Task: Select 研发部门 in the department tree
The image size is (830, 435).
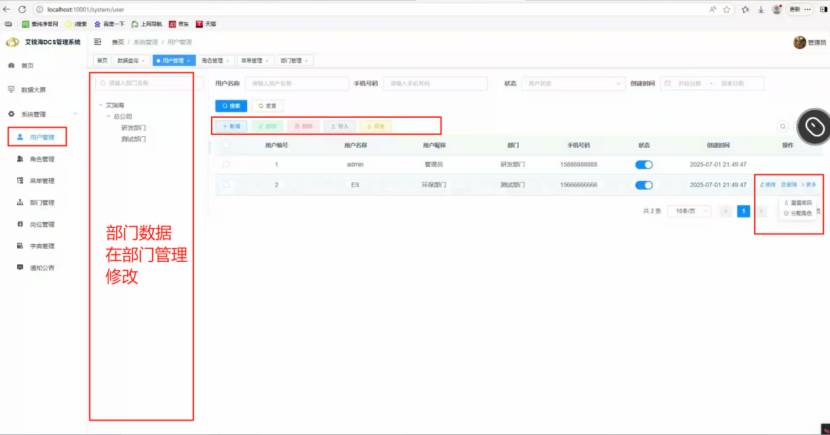Action: (133, 128)
